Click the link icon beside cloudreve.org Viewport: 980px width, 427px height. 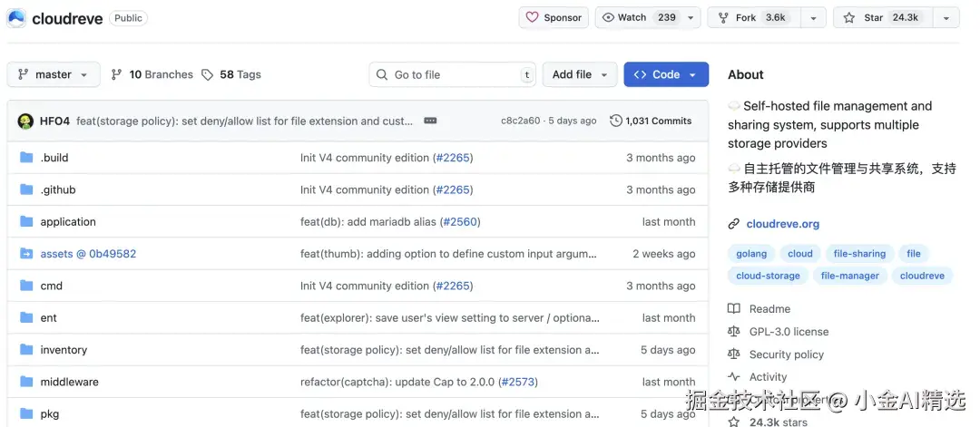coord(734,224)
